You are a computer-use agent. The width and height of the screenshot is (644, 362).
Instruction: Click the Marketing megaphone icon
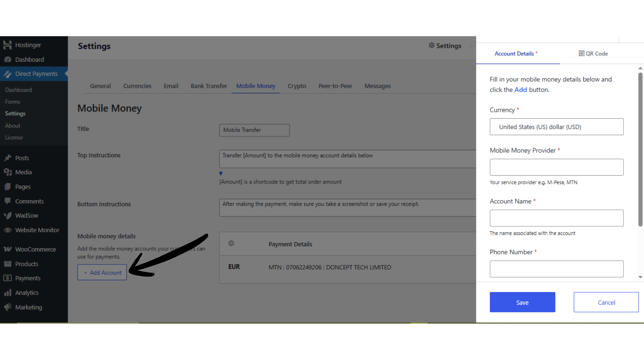point(8,307)
